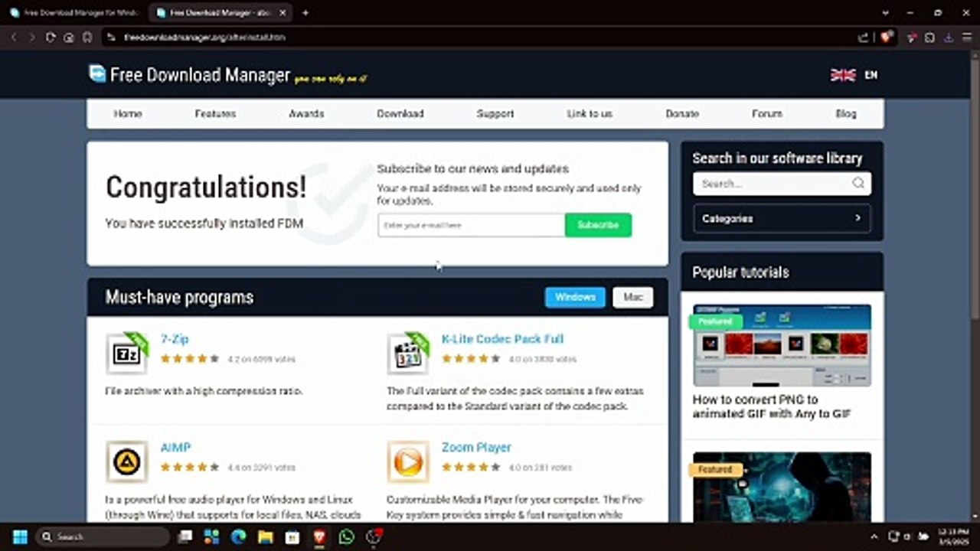Launch Microsoft Edge from taskbar

point(239,536)
